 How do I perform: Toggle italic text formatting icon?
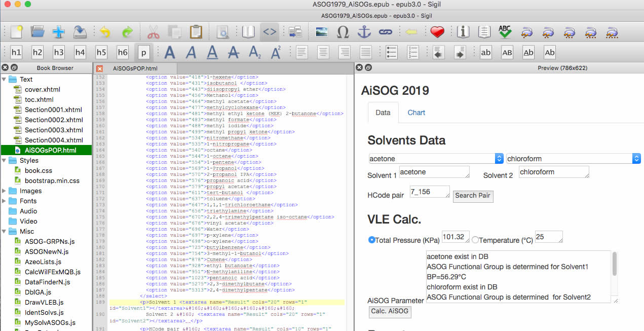coord(191,52)
